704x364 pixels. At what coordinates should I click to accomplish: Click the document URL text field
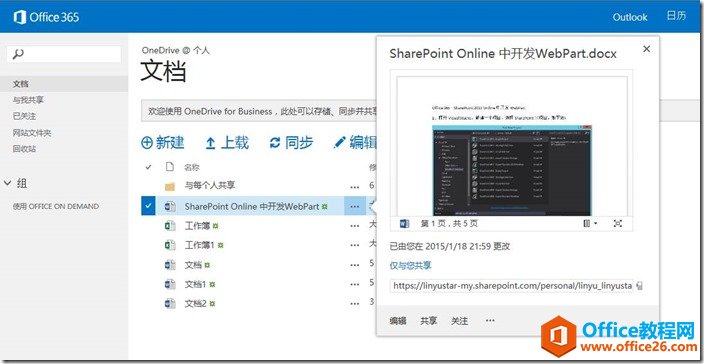[511, 286]
